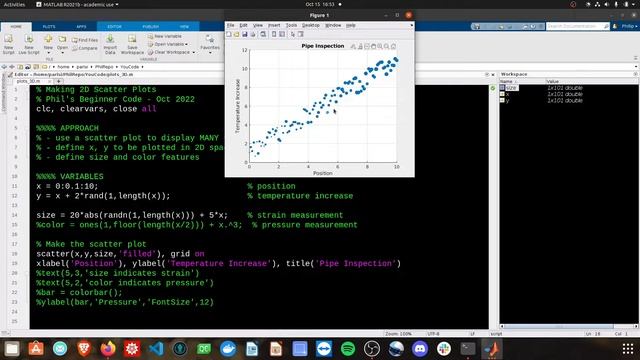Go back in the folder path toolbar
Screen dimensions: 640x360
[4, 67]
